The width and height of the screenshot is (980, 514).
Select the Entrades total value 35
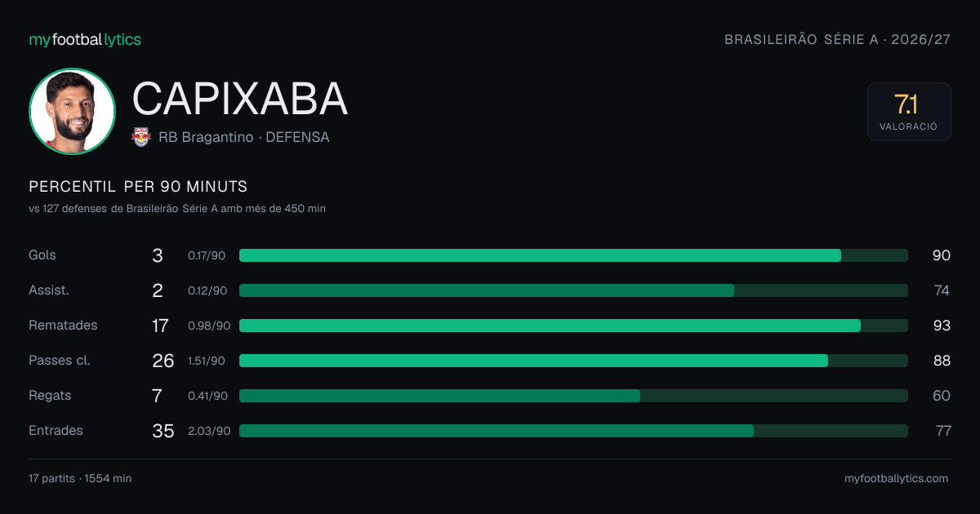(x=163, y=431)
